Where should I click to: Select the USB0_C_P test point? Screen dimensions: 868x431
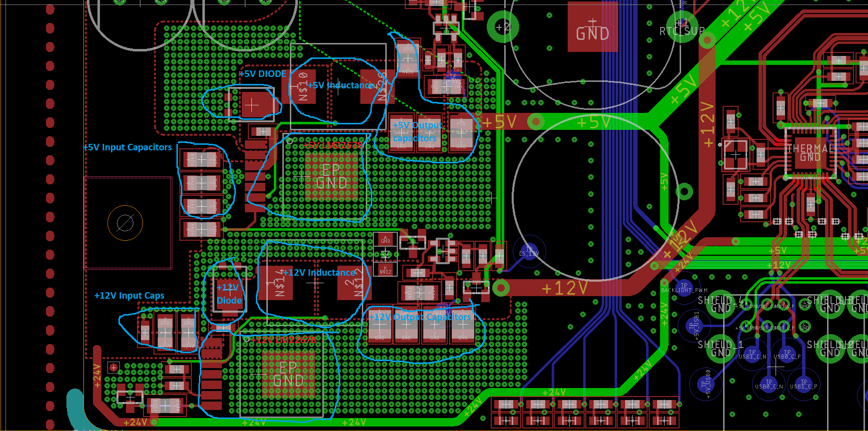pos(787,354)
